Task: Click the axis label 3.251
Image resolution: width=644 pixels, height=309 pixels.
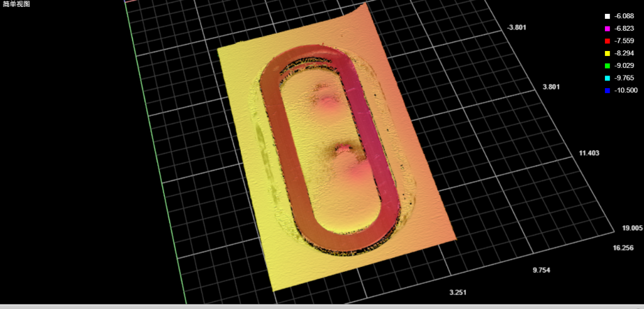Action: [x=458, y=293]
